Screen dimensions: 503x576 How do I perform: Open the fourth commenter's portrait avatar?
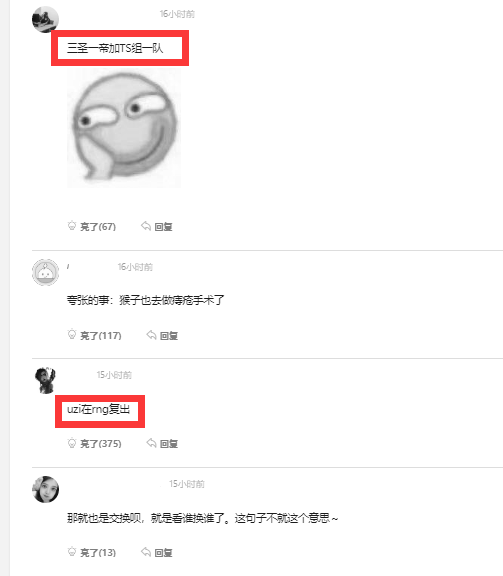tap(45, 489)
